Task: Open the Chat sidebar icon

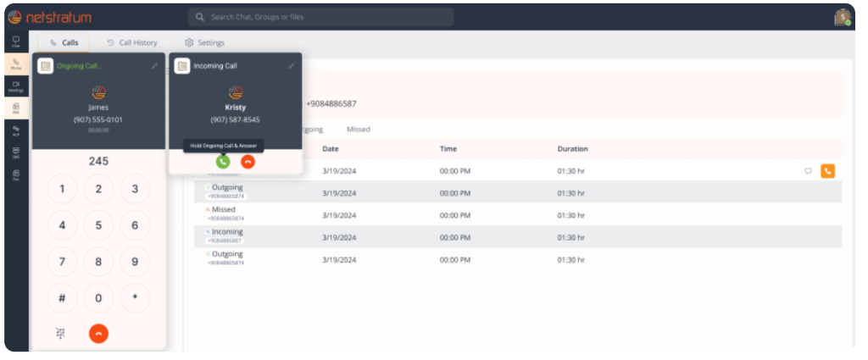Action: [x=15, y=42]
